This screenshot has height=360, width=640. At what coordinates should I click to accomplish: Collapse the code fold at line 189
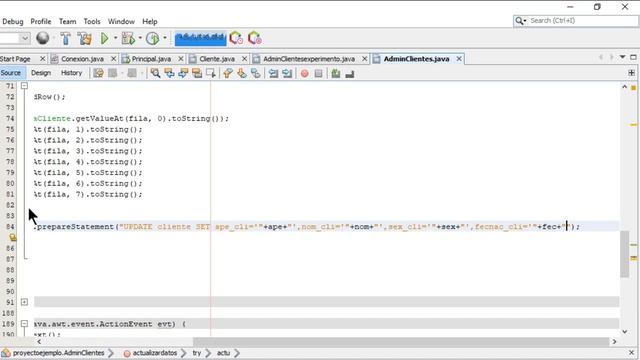click(x=24, y=324)
